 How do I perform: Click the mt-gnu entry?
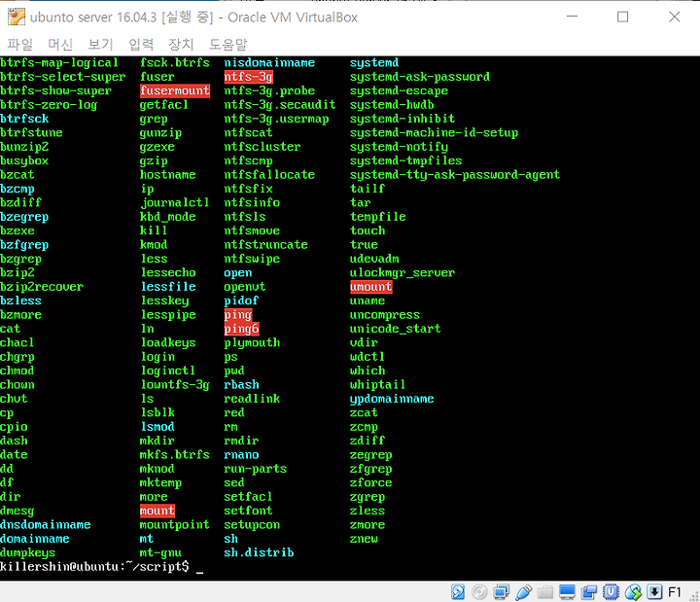[x=160, y=552]
